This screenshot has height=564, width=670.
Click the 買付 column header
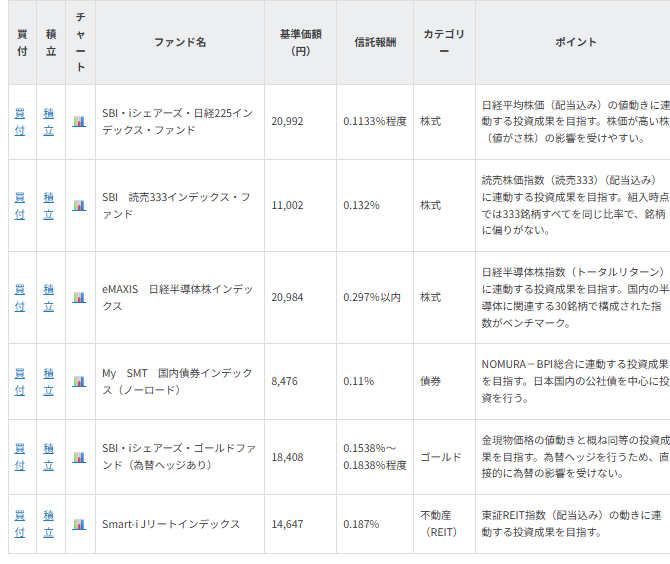tap(22, 42)
